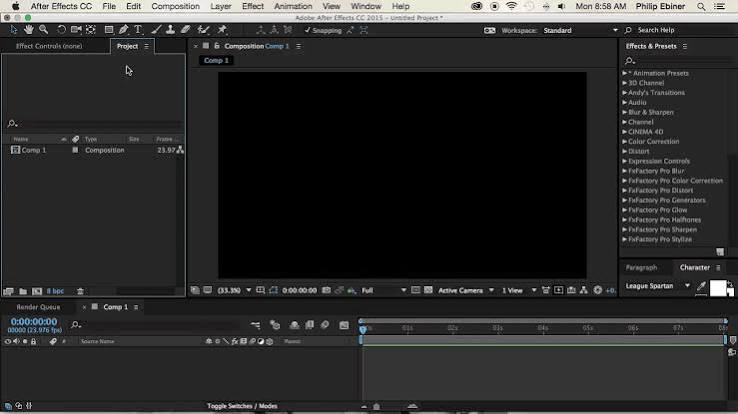The height and width of the screenshot is (414, 738).
Task: Open Interpret Footage icon in Project panel
Action: coord(8,291)
